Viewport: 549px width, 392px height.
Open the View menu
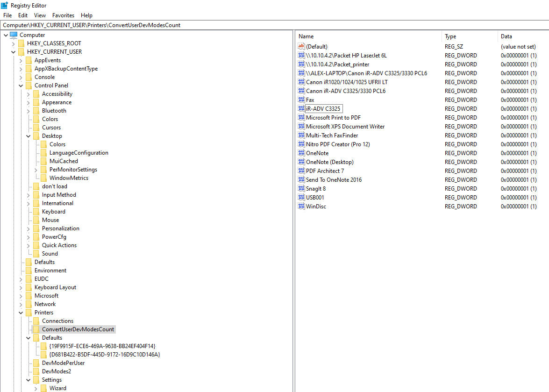(x=40, y=15)
